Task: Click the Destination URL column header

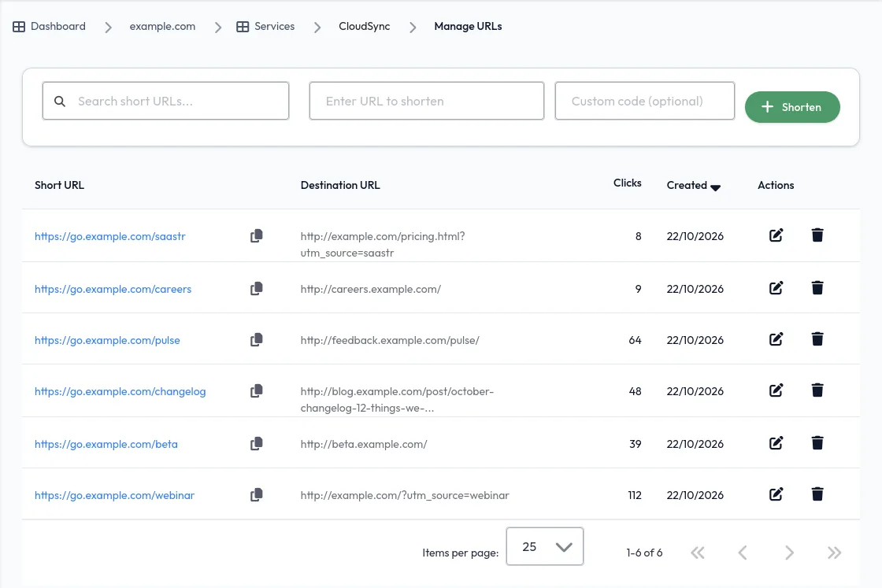Action: click(x=339, y=185)
